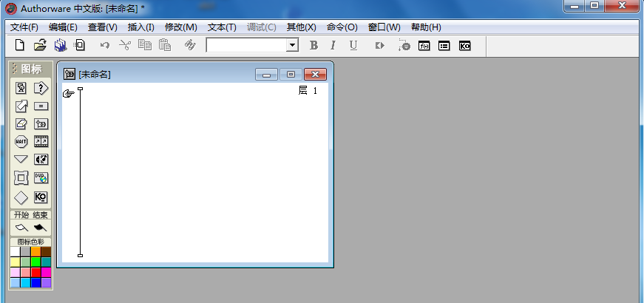Choose the white icon color swatch

(16, 252)
